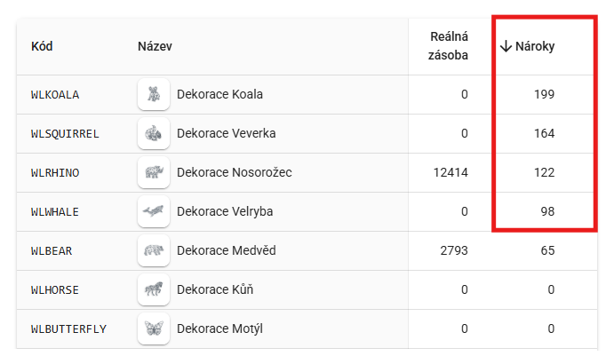Select stock value 12414 for Nosorožec
Image resolution: width=614 pixels, height=364 pixels.
(451, 172)
